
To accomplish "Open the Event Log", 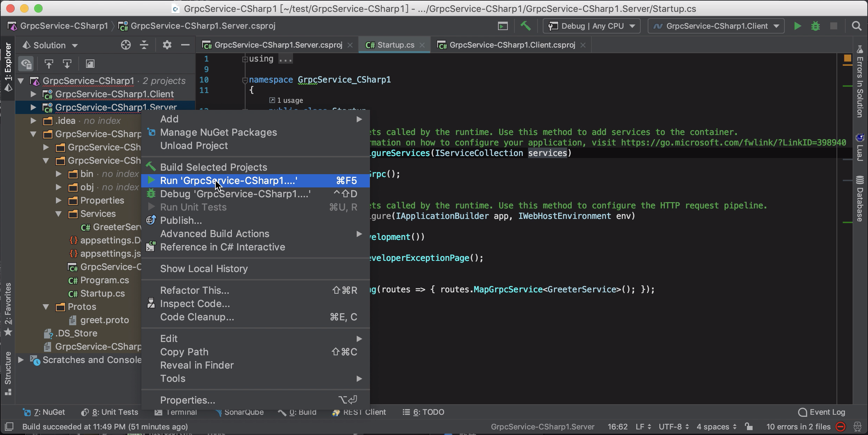I will coord(821,412).
